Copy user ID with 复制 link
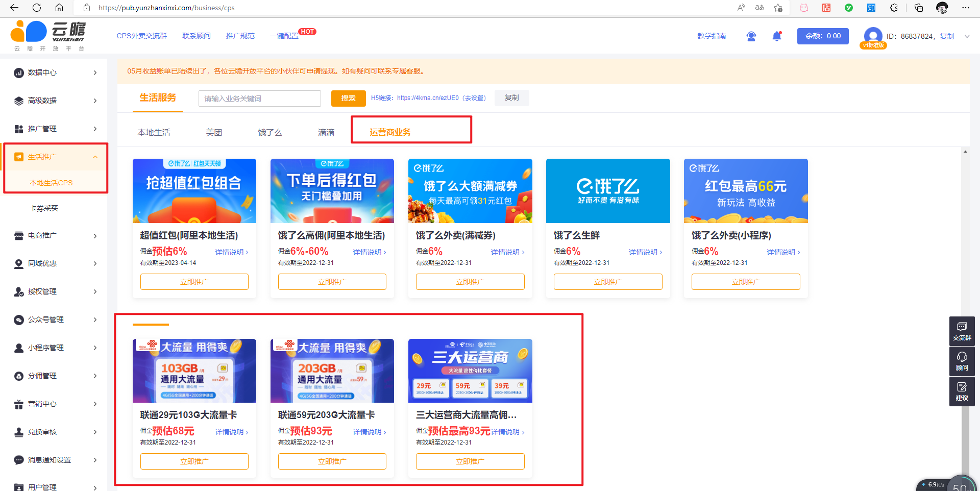Viewport: 980px width, 491px height. pos(947,36)
